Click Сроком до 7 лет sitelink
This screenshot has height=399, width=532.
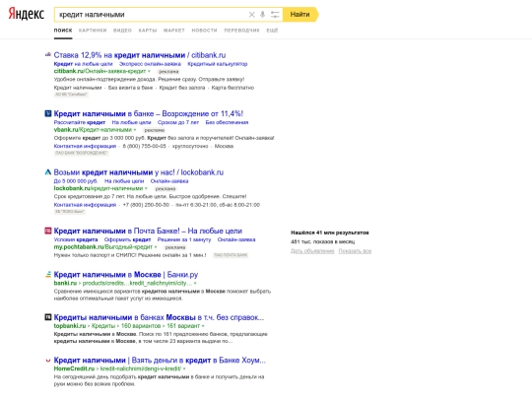[x=178, y=122]
